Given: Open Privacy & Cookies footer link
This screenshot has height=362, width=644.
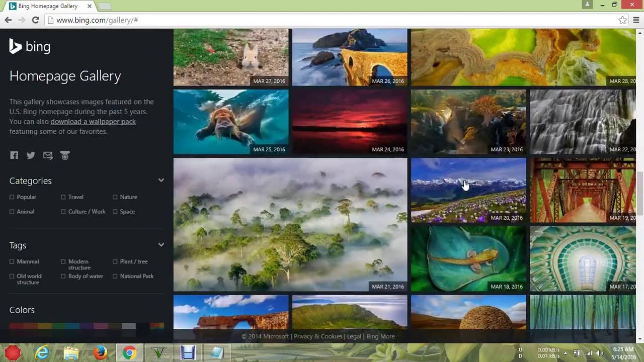Looking at the screenshot, I should (x=317, y=336).
